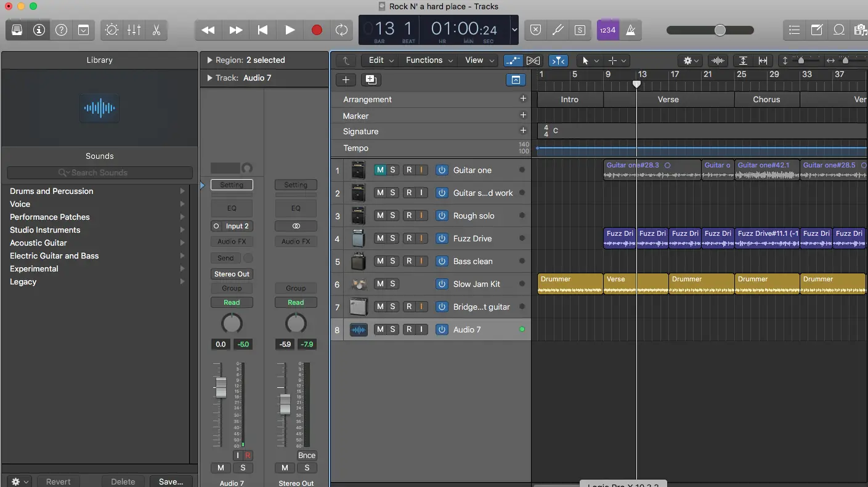Image resolution: width=868 pixels, height=487 pixels.
Task: Click the Go to Beginning button
Action: (262, 30)
